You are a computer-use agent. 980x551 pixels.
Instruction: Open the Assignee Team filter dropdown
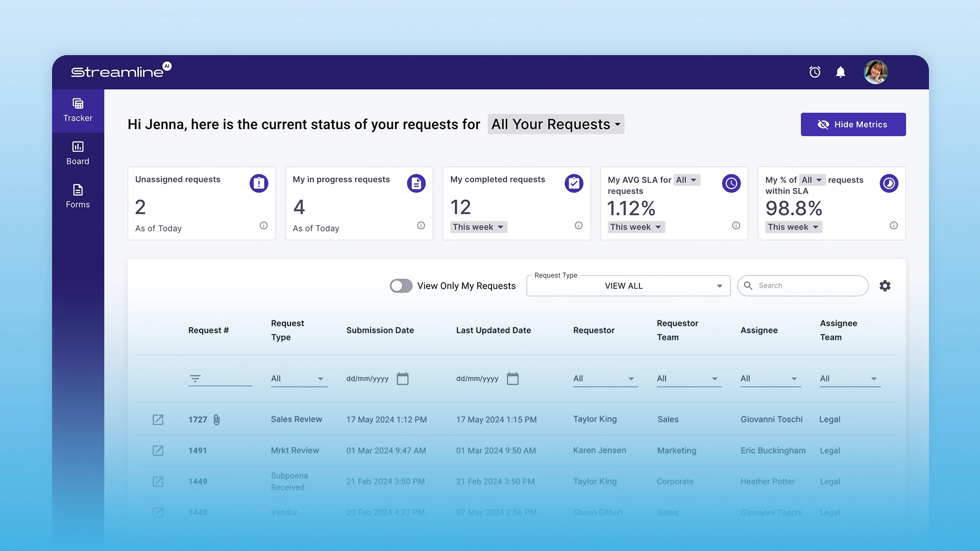pyautogui.click(x=850, y=379)
